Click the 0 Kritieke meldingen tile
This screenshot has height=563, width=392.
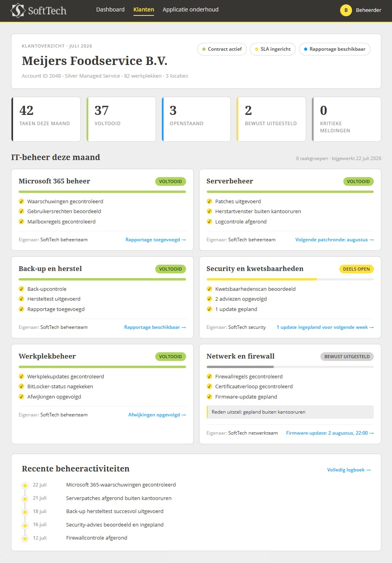tap(346, 119)
